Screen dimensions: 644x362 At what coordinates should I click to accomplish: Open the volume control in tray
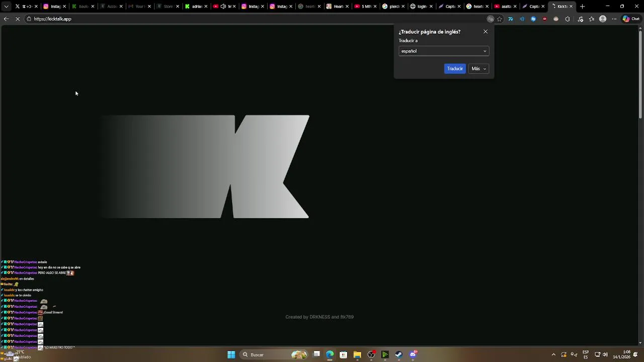[x=605, y=354]
